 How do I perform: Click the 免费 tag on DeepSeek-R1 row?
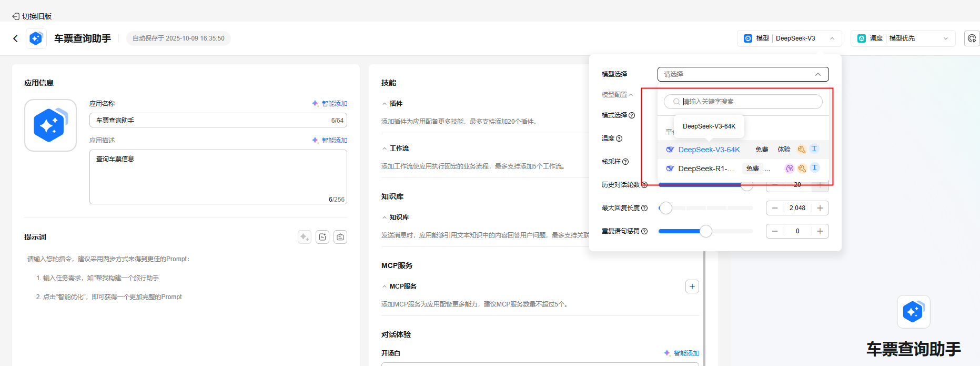(x=753, y=169)
